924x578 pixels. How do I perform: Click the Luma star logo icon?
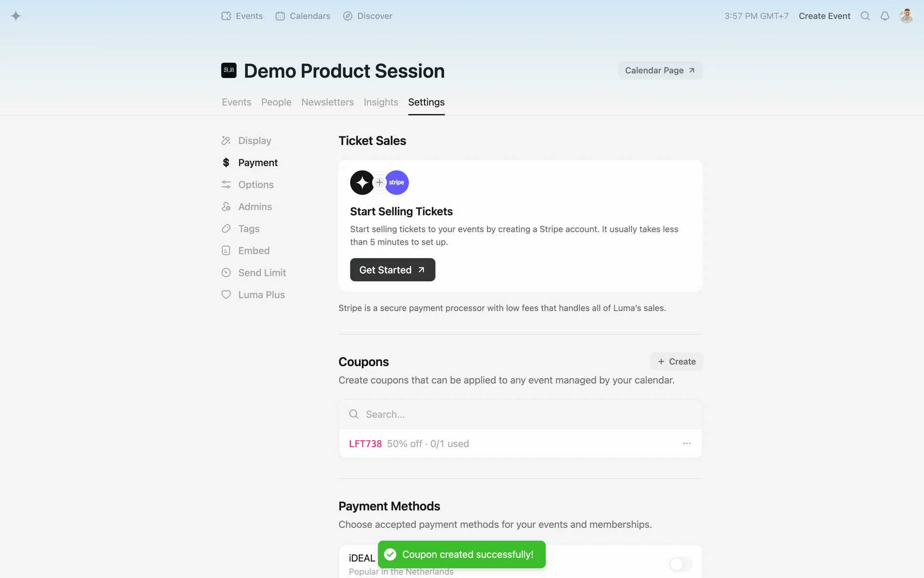[16, 16]
